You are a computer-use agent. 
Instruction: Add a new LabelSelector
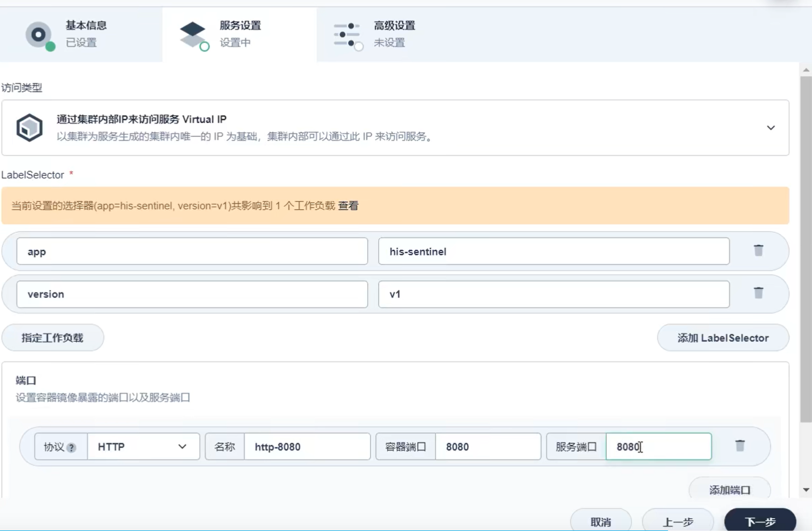point(723,338)
